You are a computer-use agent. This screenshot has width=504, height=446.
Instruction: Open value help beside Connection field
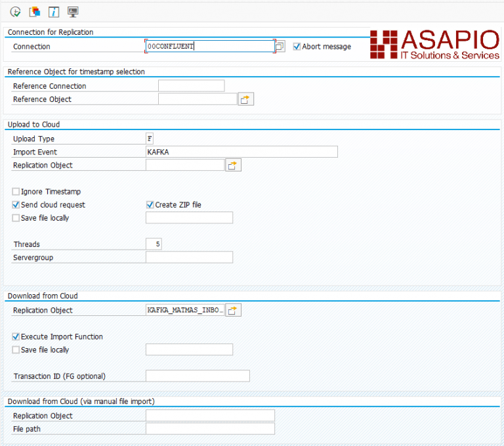pos(280,47)
